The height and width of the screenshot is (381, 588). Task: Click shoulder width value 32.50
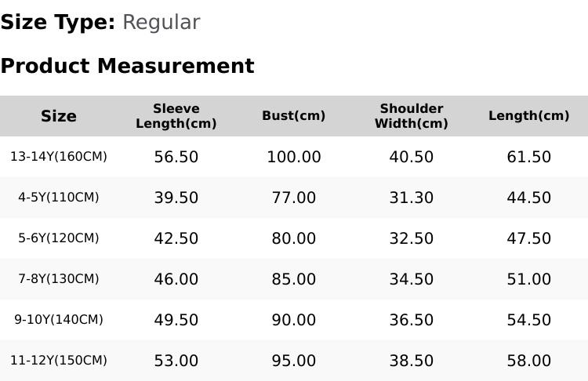[x=412, y=238]
